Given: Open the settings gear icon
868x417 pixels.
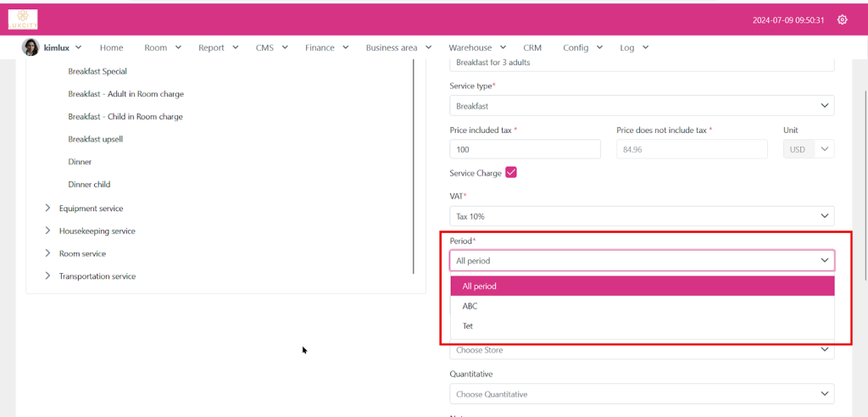Looking at the screenshot, I should pos(842,19).
